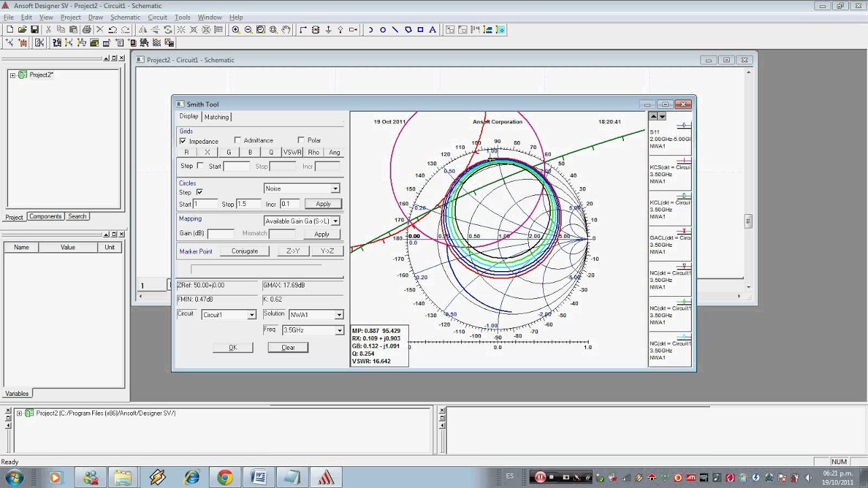Switch to the Matching tab
Image resolution: width=868 pixels, height=488 pixels.
pyautogui.click(x=217, y=117)
